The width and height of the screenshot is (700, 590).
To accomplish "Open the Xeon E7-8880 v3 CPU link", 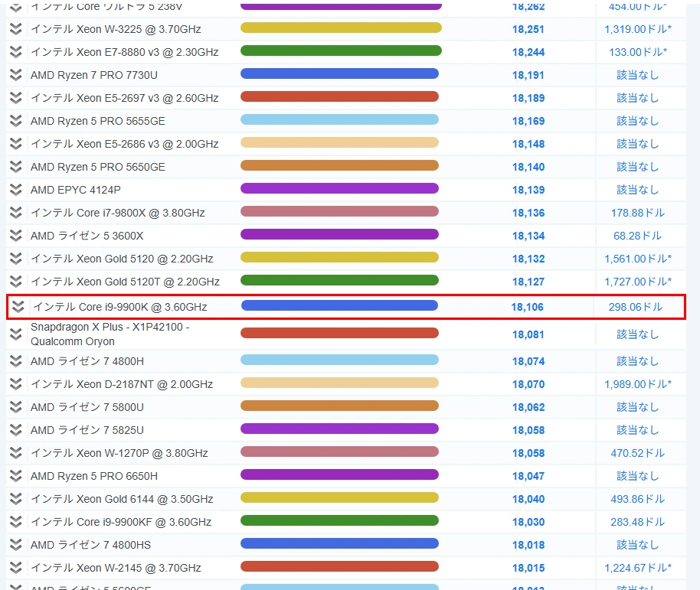I will (x=124, y=52).
